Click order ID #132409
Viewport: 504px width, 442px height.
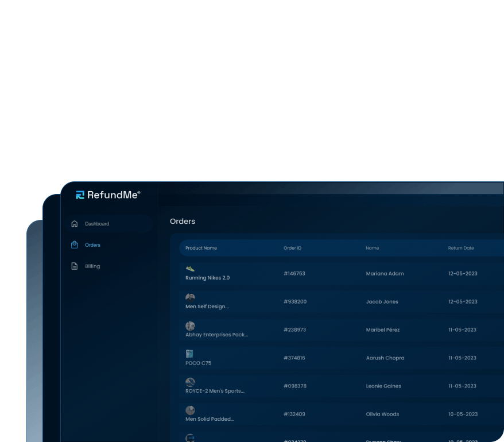coord(294,414)
